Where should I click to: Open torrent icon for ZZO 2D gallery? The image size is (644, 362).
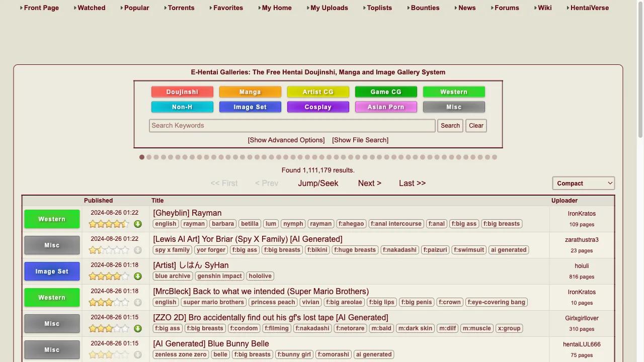tap(138, 328)
